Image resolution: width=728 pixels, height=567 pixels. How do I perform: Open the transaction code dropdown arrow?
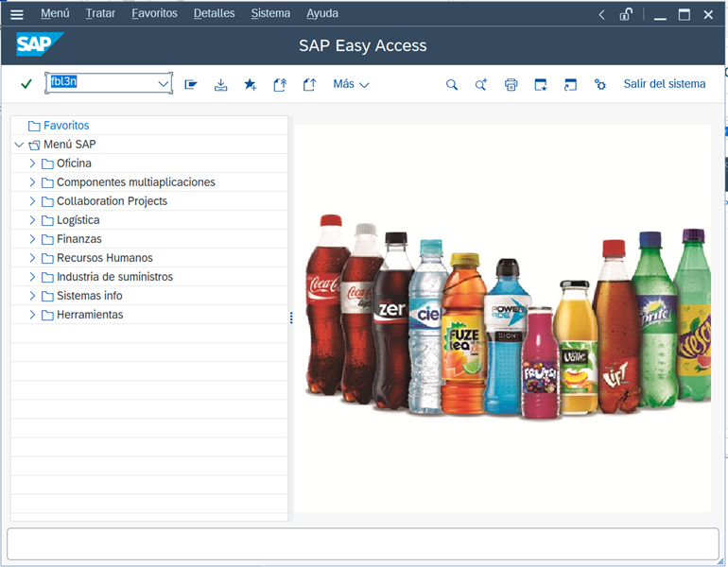pyautogui.click(x=163, y=84)
